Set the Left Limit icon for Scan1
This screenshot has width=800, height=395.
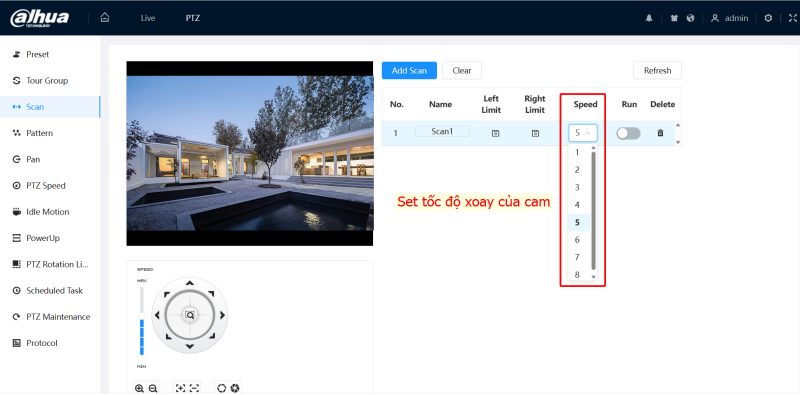point(495,133)
